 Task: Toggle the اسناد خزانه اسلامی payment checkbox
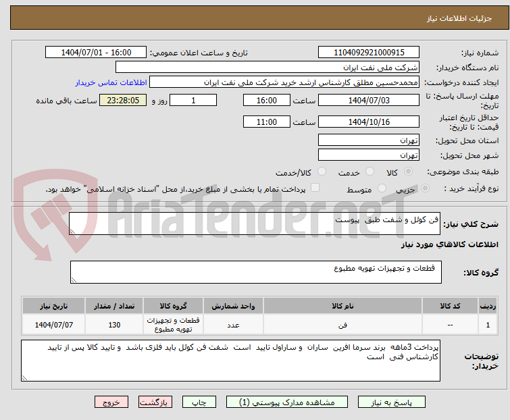[315, 188]
